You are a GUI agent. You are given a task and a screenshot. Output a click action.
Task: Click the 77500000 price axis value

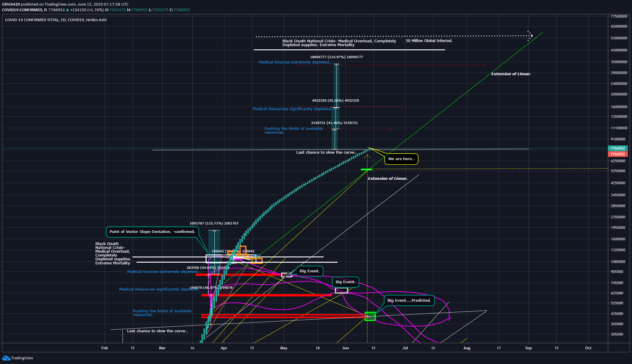pos(619,16)
